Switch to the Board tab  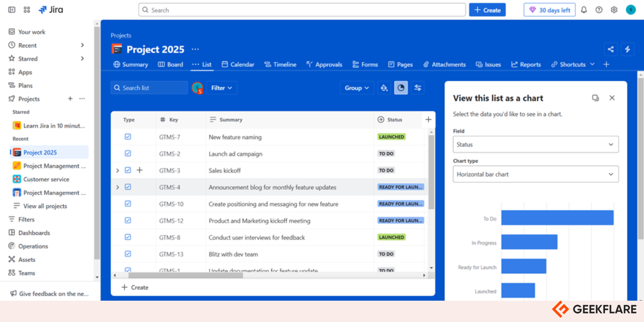click(170, 64)
